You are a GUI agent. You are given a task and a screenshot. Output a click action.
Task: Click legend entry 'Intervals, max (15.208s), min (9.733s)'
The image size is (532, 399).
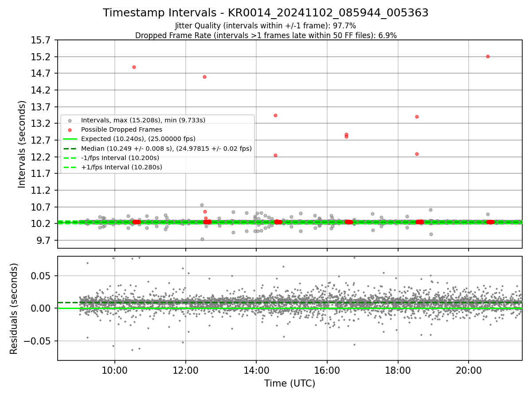(x=143, y=120)
